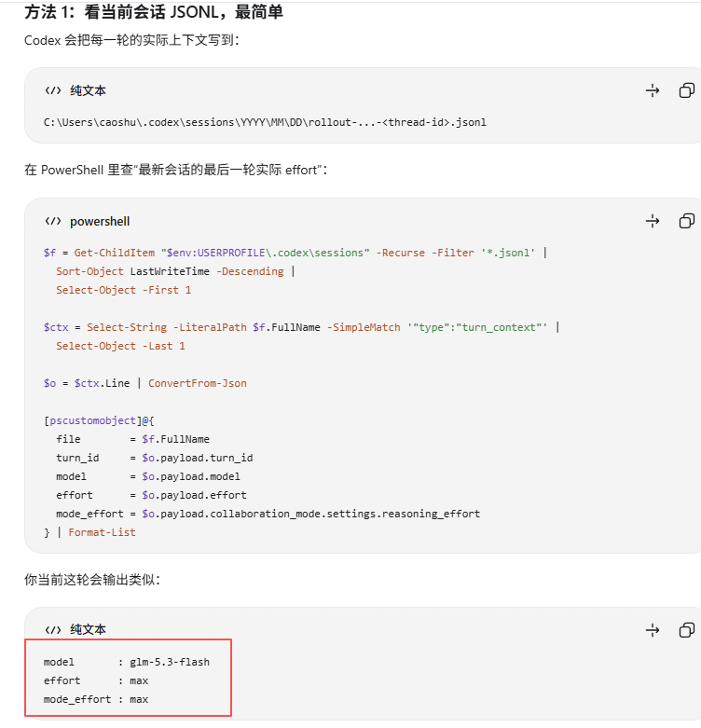Toggle line wrap on powershell block

(653, 221)
